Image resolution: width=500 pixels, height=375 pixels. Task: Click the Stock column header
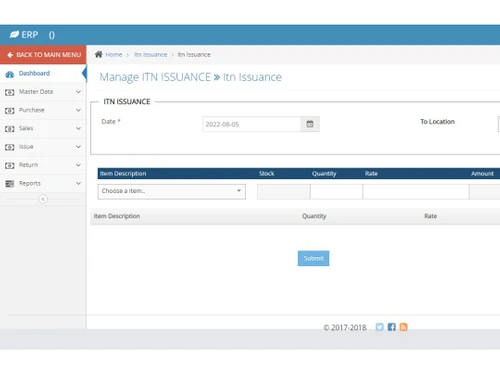pos(267,173)
